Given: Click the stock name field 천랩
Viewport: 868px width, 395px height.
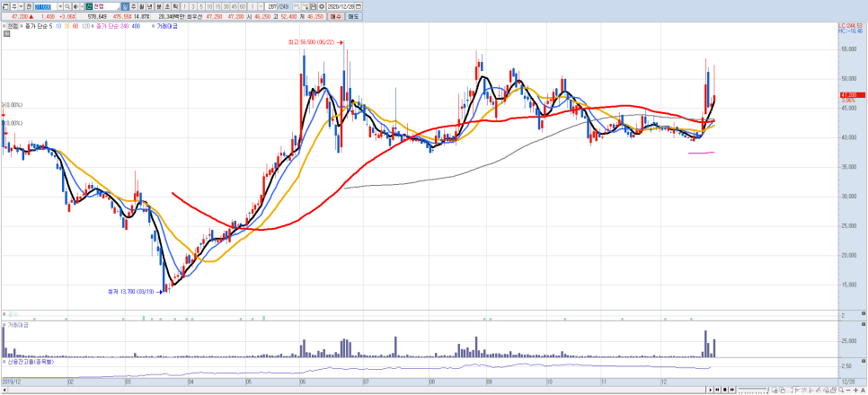Looking at the screenshot, I should point(106,6).
